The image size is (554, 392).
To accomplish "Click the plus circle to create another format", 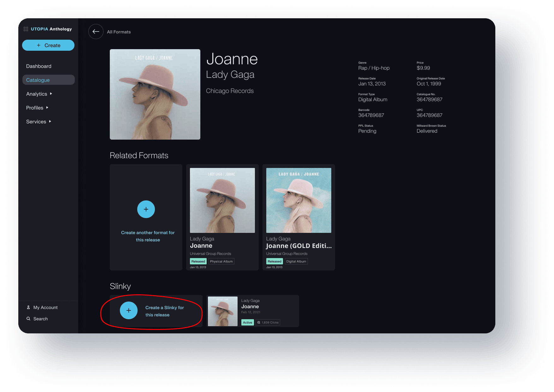I will [x=146, y=209].
